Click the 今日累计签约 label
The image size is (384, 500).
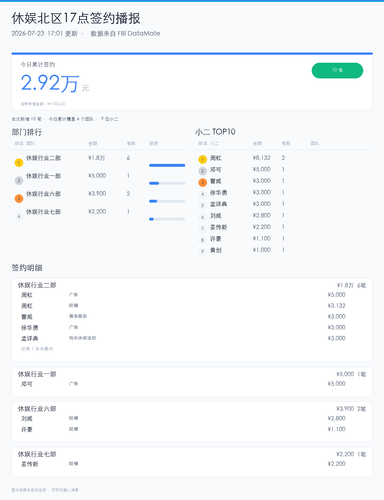coord(38,65)
